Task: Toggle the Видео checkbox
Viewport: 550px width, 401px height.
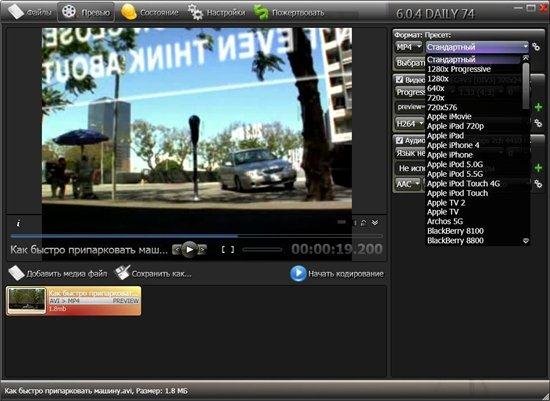Action: pyautogui.click(x=400, y=79)
